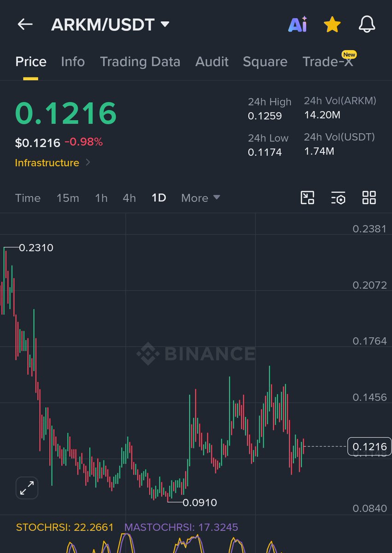Viewport: 392px width, 553px height.
Task: Click the 0.2381 price axis label
Action: point(369,229)
